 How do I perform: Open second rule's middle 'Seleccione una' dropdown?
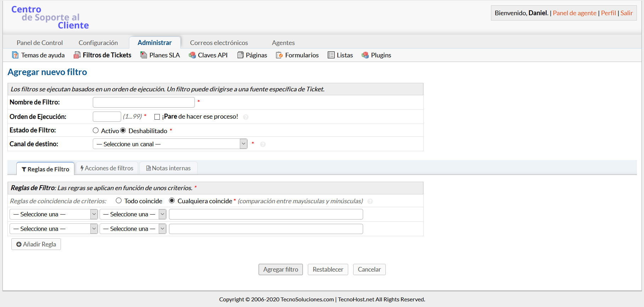click(133, 229)
